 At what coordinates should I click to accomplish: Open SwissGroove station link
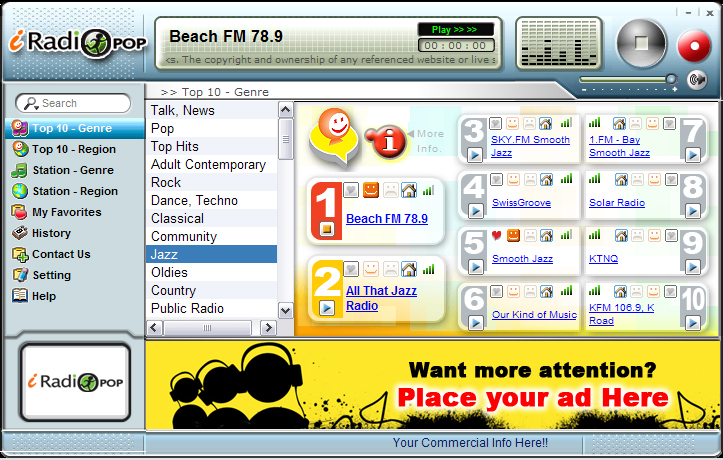(521, 203)
